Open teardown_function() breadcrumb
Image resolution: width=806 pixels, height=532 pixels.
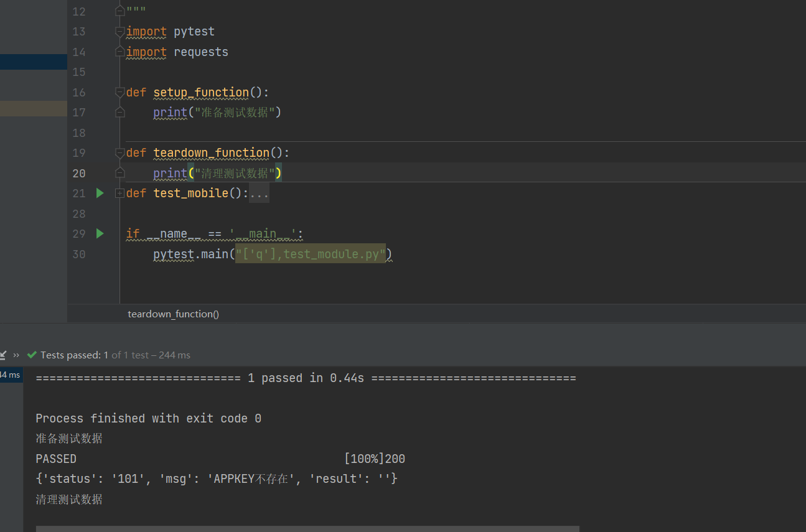coord(173,314)
